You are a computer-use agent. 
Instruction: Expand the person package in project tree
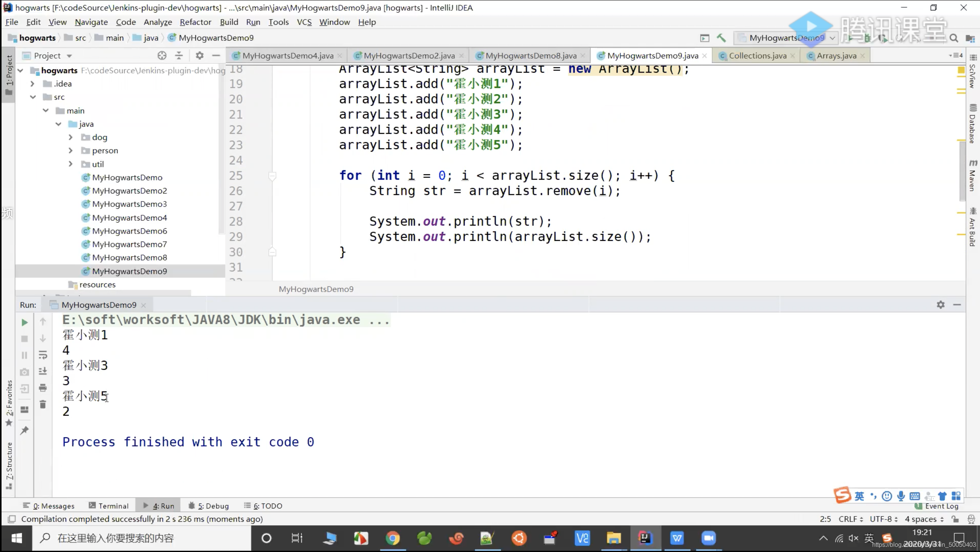pyautogui.click(x=71, y=150)
